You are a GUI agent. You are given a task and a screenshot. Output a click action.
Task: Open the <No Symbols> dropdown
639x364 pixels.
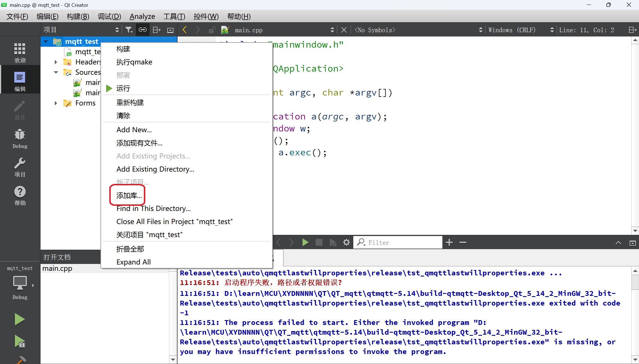coord(418,30)
